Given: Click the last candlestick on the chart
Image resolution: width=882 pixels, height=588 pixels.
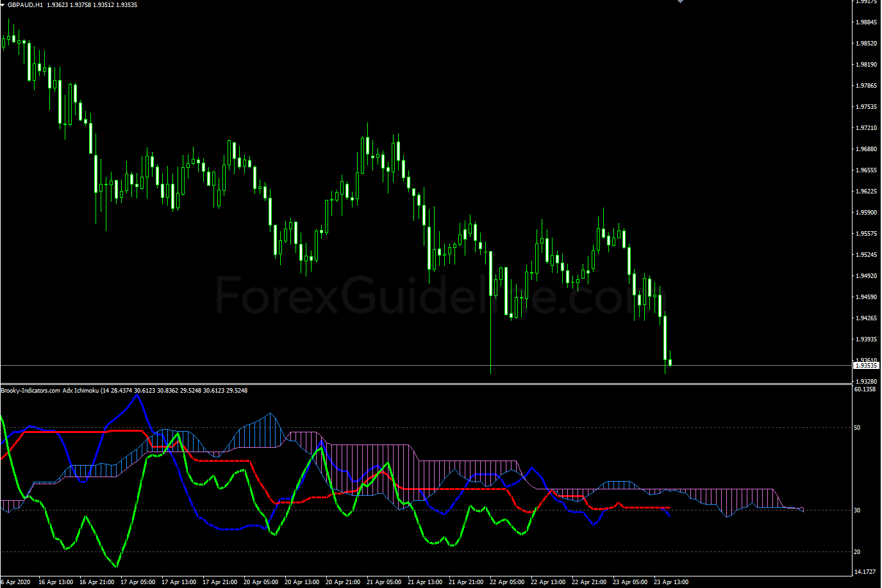Looking at the screenshot, I should [670, 363].
